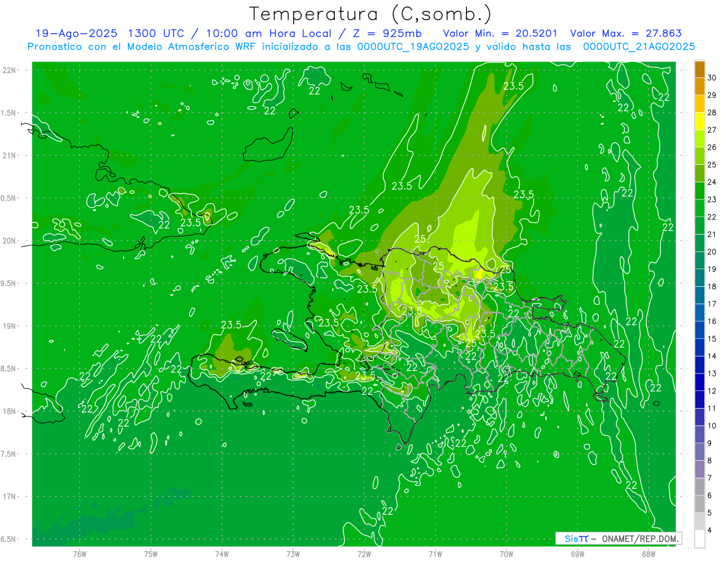
Task: Click the '1300 UTC' time text
Action: [x=156, y=33]
